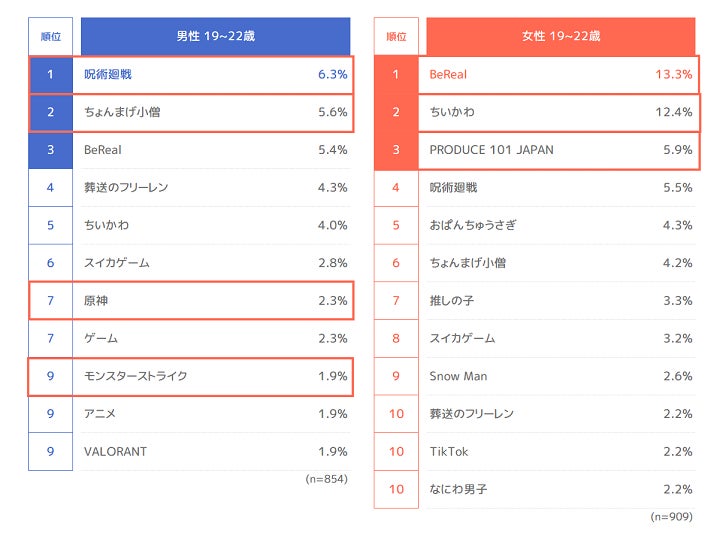Select the モンスターストライク entry

tap(136, 376)
